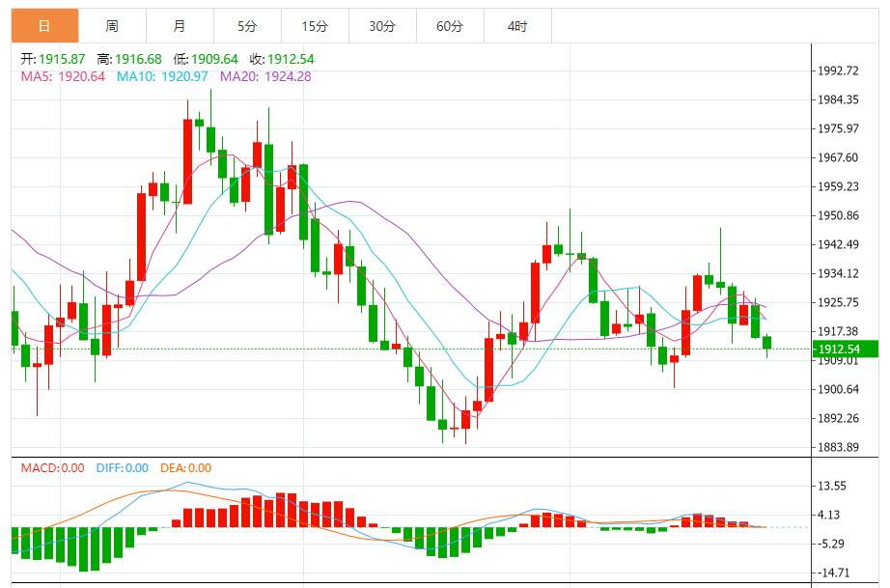Click the latest green candlestick at chart end
The height and width of the screenshot is (588, 890).
pos(766,342)
